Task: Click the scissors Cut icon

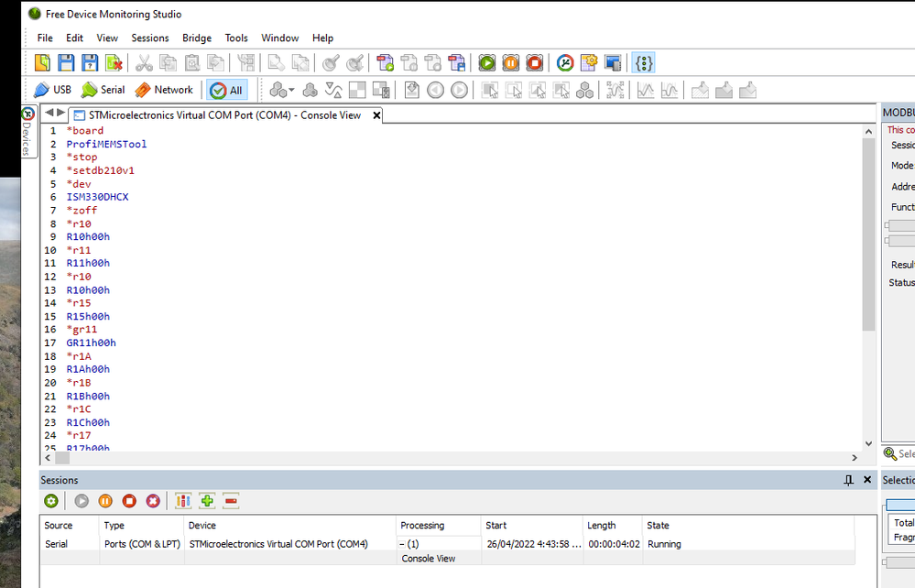Action: [144, 62]
